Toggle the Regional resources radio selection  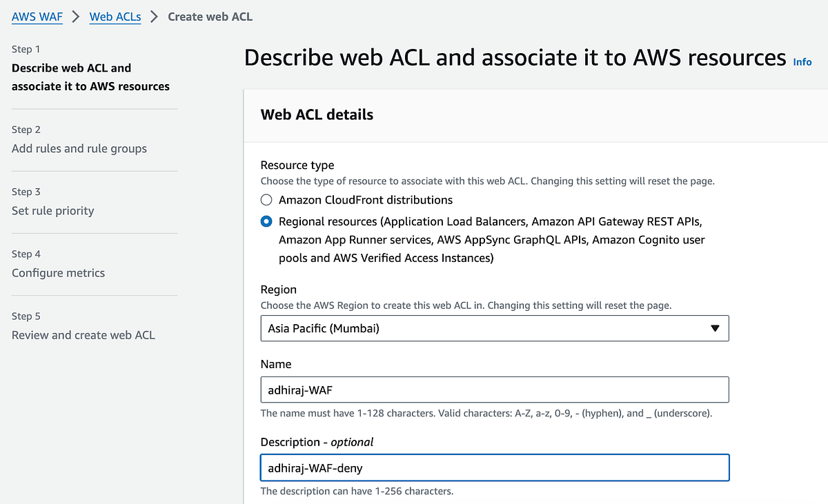point(266,221)
